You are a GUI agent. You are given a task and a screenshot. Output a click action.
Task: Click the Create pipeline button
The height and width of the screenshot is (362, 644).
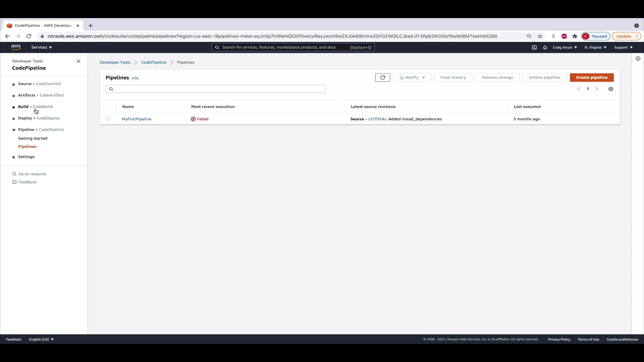[x=592, y=77]
